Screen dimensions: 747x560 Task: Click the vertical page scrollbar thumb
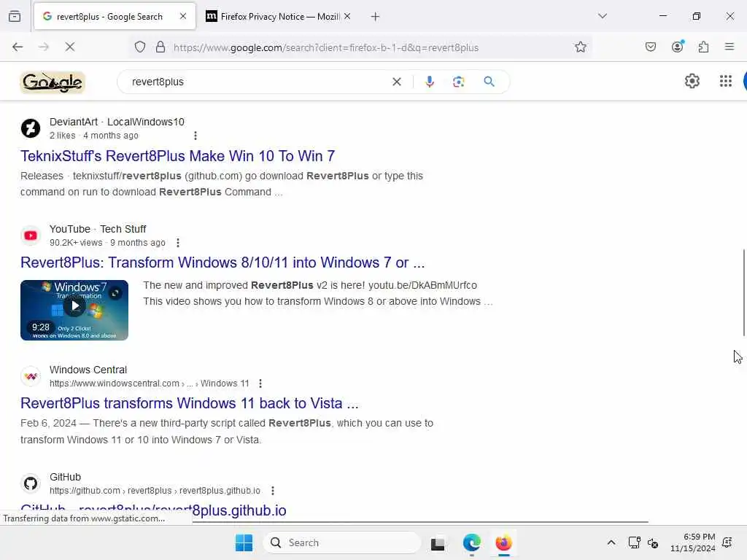(744, 292)
